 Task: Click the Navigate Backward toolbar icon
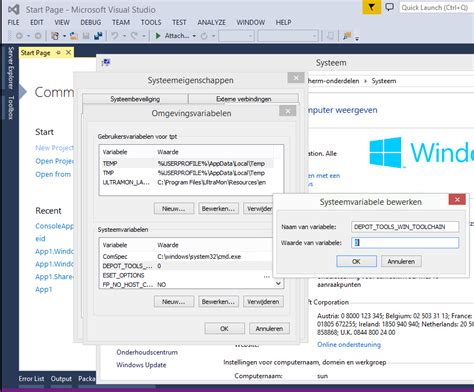point(19,36)
